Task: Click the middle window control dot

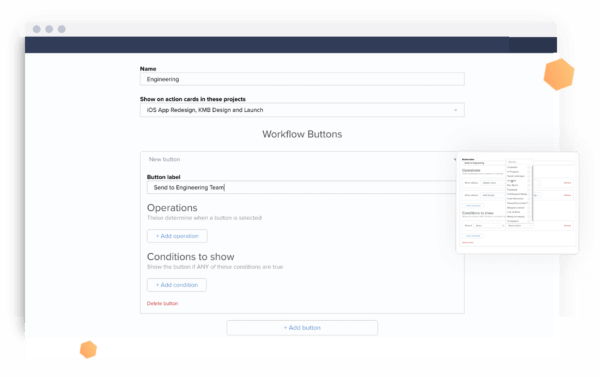Action: [49, 29]
